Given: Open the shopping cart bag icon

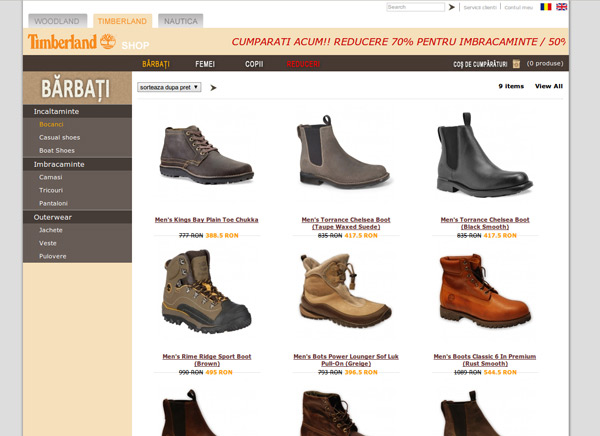Looking at the screenshot, I should tap(516, 64).
